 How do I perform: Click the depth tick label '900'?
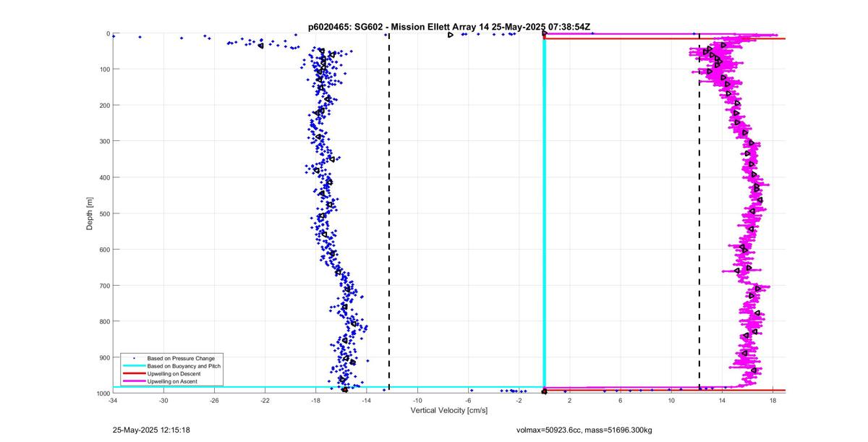click(x=104, y=357)
